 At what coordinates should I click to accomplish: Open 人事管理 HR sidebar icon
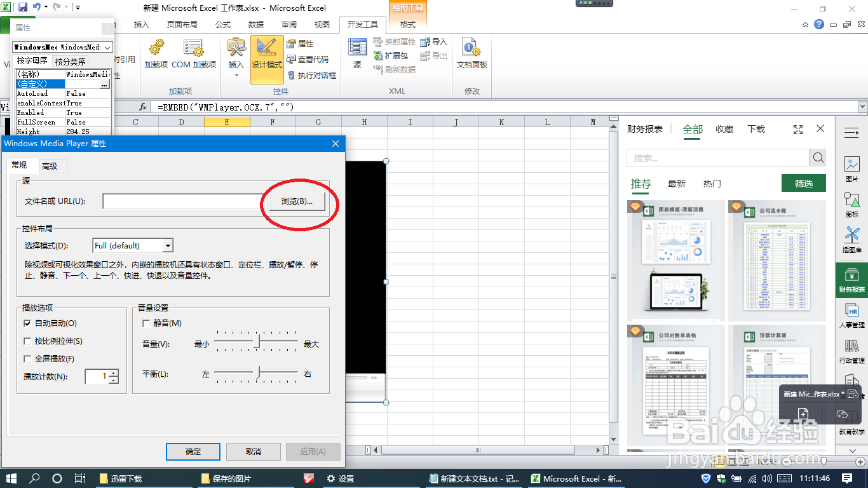(852, 316)
